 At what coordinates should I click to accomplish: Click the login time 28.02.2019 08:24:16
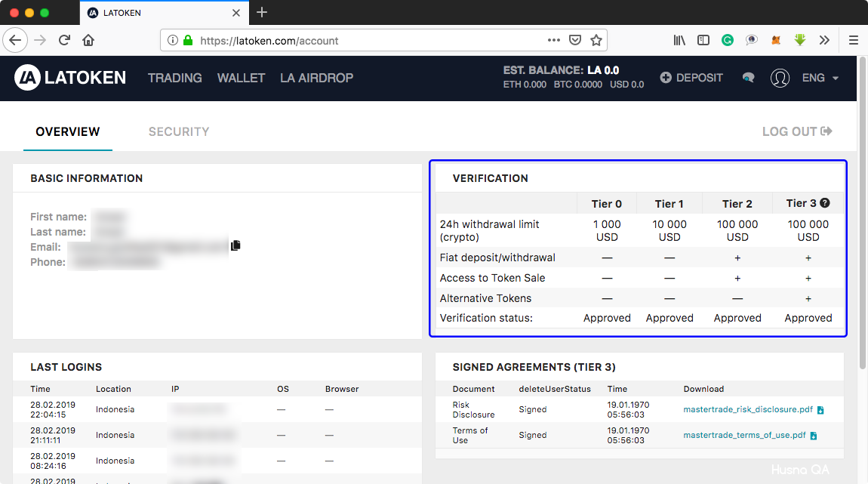(53, 461)
